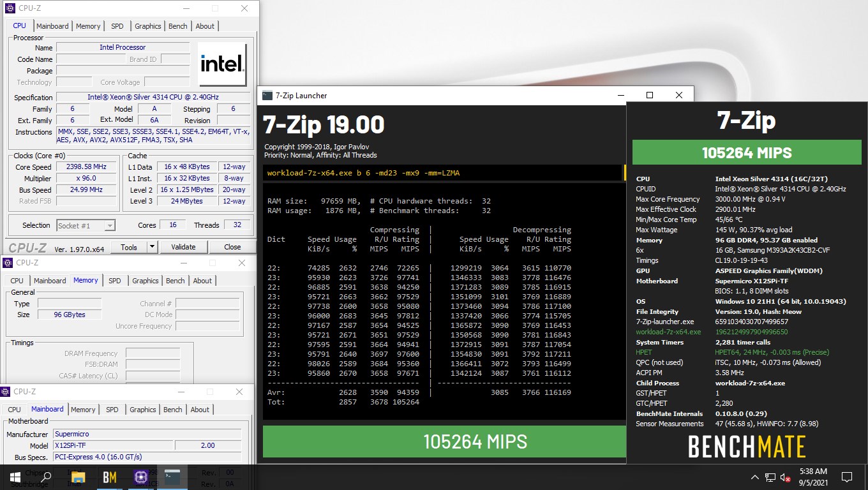Open taskbar search magnifier

(x=46, y=477)
